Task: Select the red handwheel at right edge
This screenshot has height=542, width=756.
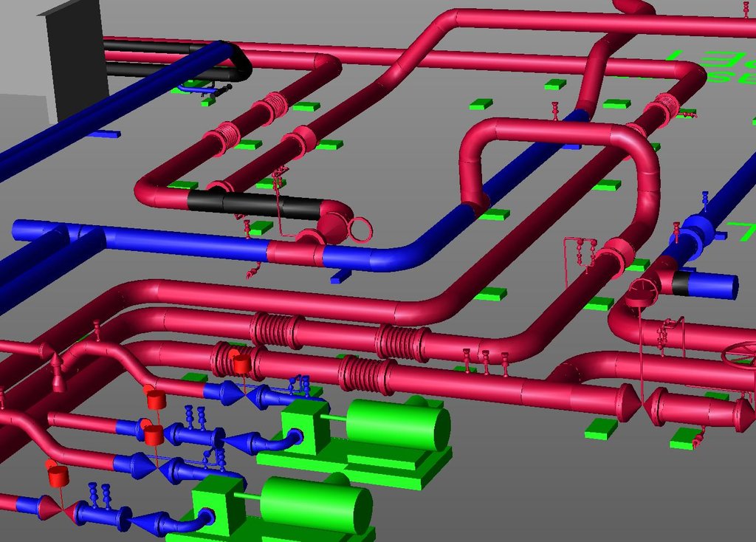Action: (740, 355)
